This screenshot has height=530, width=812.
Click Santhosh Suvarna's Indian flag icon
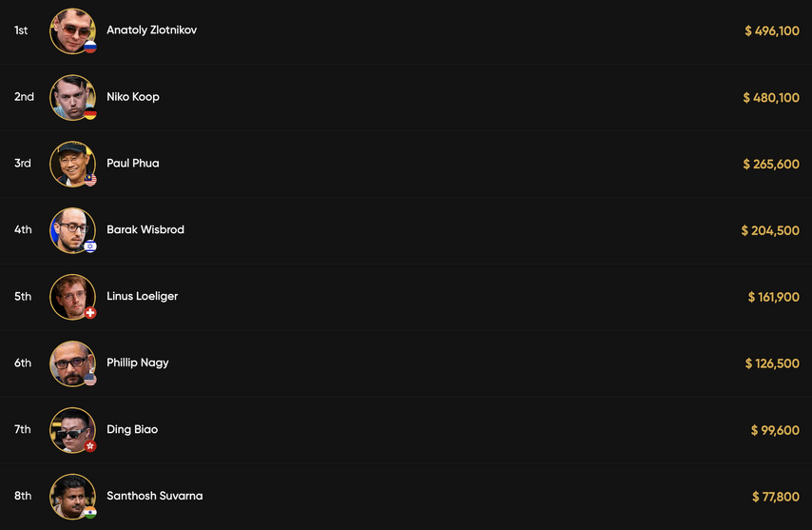90,512
